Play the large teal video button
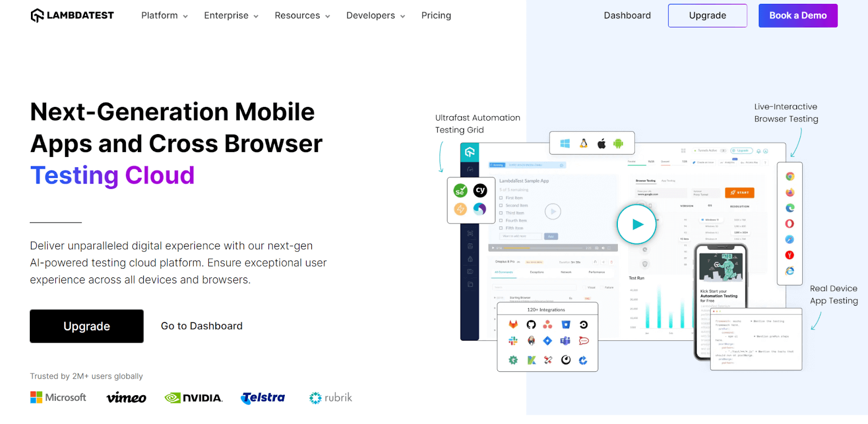868x424 pixels. [x=637, y=224]
